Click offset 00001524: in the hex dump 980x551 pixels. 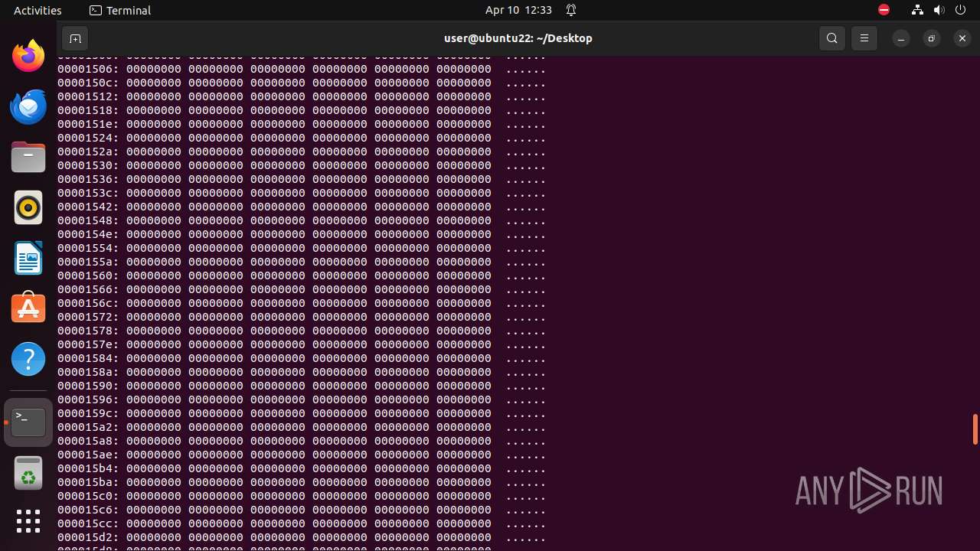(x=88, y=138)
